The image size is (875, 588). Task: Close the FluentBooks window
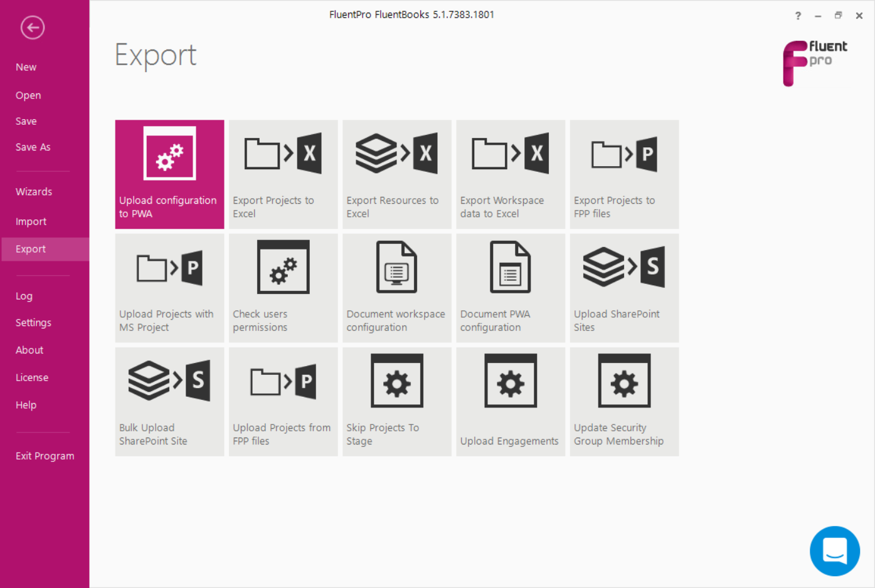(859, 16)
